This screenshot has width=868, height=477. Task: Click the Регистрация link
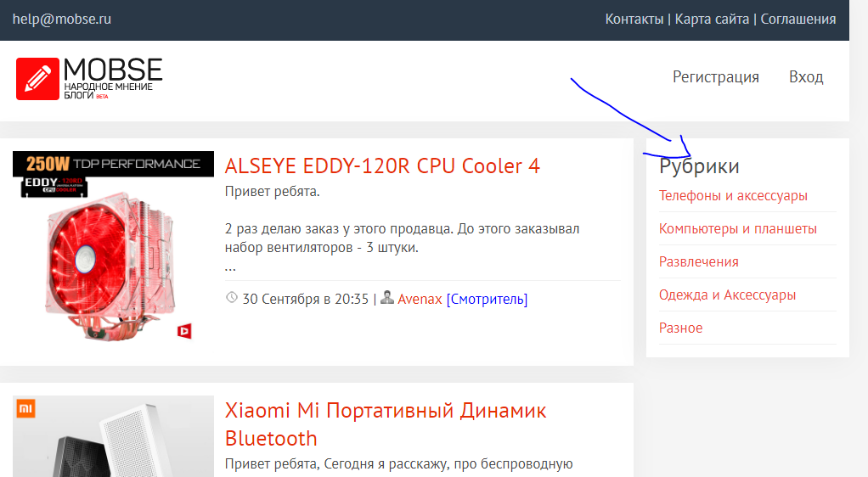[x=715, y=77]
